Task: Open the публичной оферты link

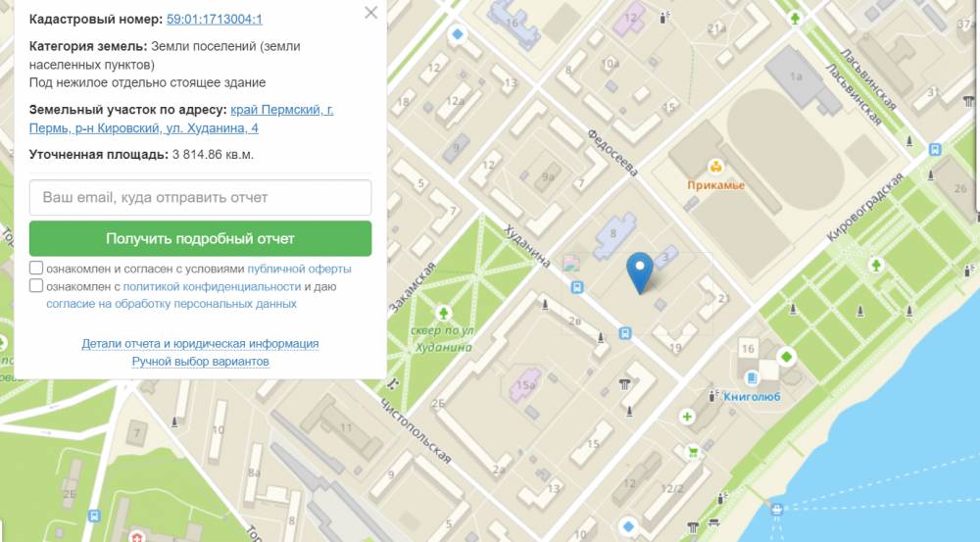Action: (299, 269)
